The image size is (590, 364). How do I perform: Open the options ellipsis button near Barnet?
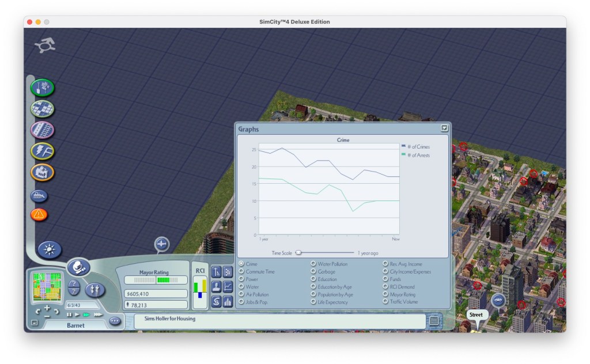point(115,321)
